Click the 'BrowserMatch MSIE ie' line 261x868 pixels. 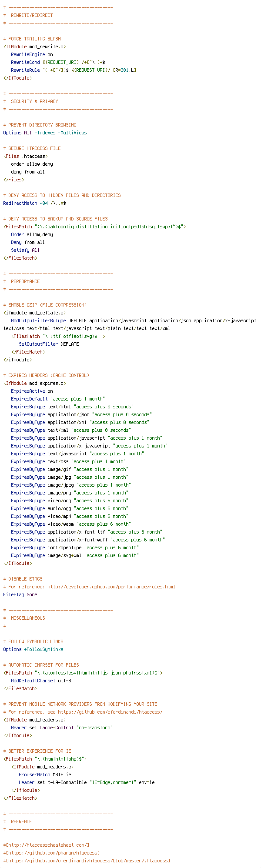[x=45, y=775]
